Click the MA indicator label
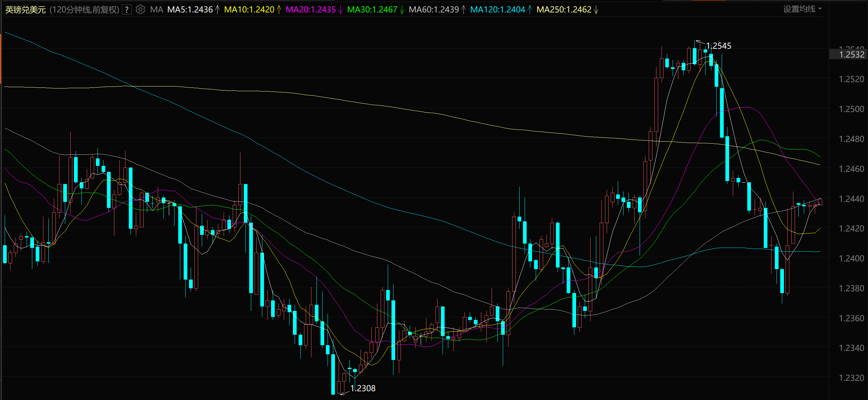This screenshot has height=400, width=868. click(x=156, y=9)
